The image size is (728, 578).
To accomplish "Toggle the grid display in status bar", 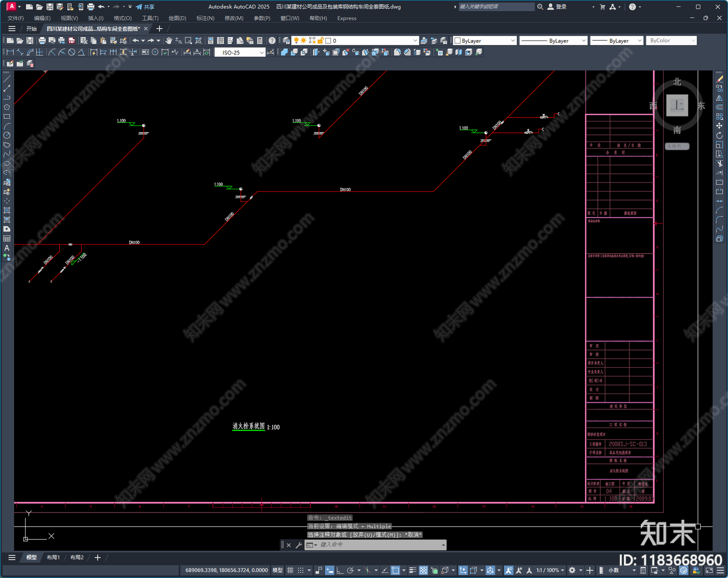I will 290,570.
